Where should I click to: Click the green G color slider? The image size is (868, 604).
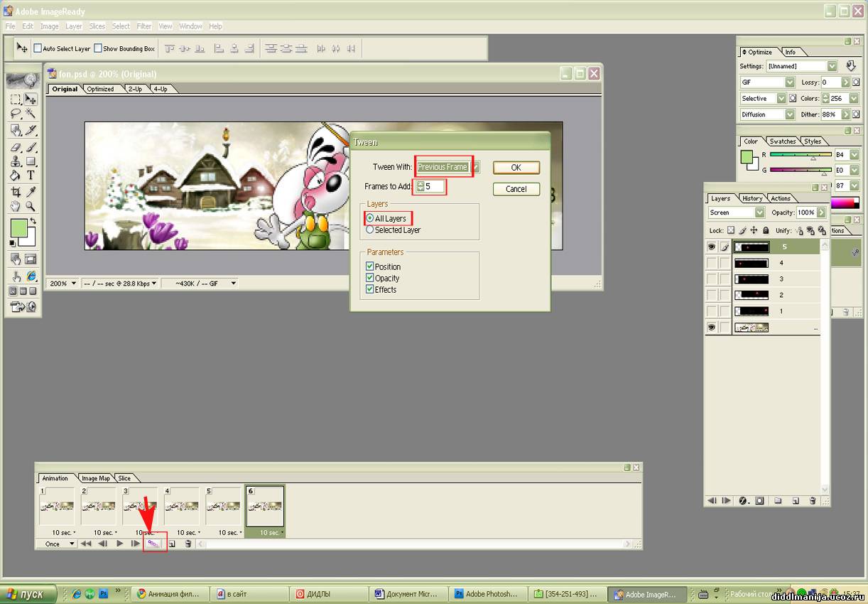[800, 170]
